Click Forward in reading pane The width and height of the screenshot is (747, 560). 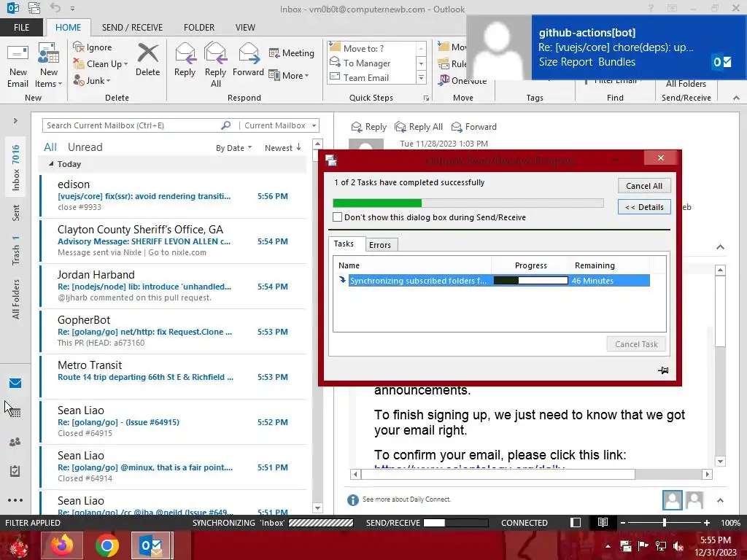coord(474,127)
